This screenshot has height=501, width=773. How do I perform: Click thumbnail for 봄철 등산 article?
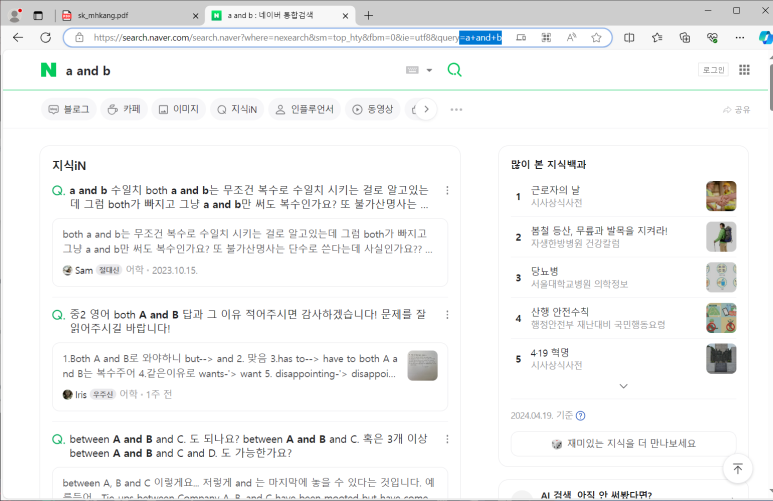(721, 237)
